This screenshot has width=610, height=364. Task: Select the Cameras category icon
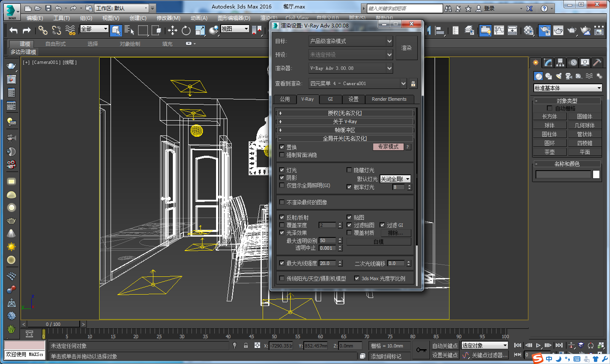point(569,76)
